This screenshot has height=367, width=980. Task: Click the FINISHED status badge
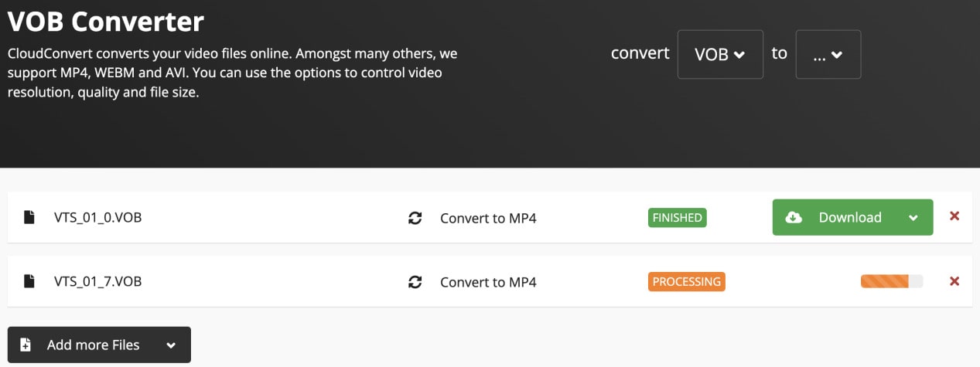[x=677, y=218]
